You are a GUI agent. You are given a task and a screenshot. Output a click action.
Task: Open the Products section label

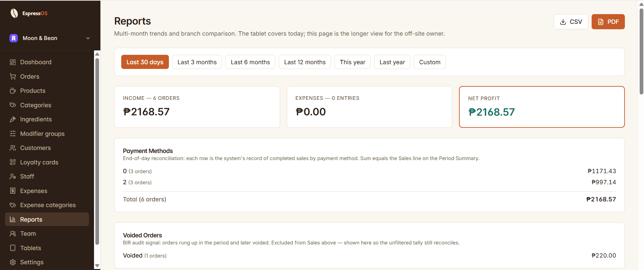[x=33, y=91]
